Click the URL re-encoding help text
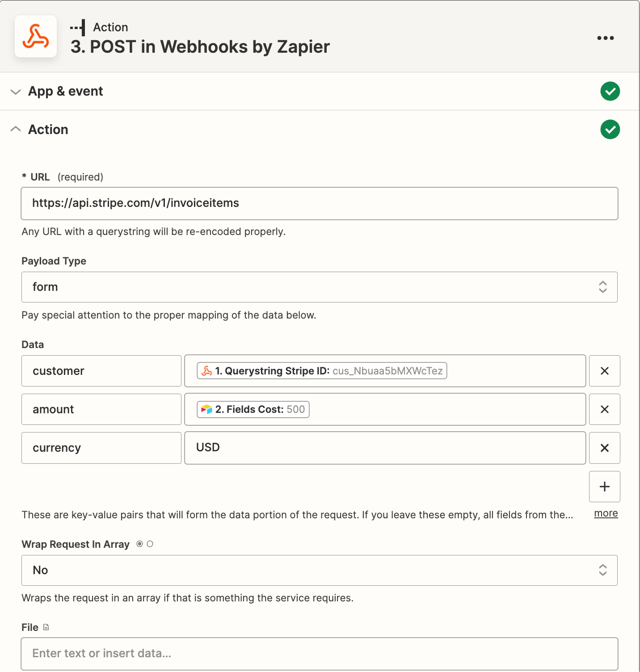640x672 pixels. coord(154,231)
